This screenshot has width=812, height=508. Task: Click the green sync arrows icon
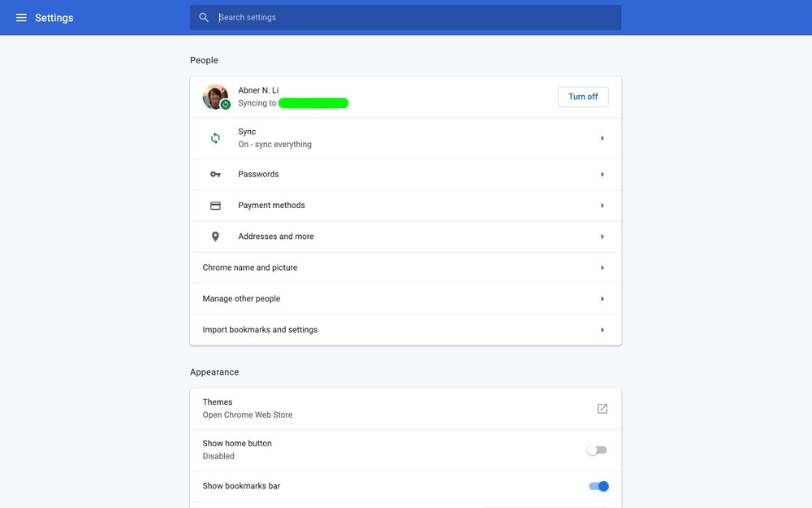[x=215, y=138]
